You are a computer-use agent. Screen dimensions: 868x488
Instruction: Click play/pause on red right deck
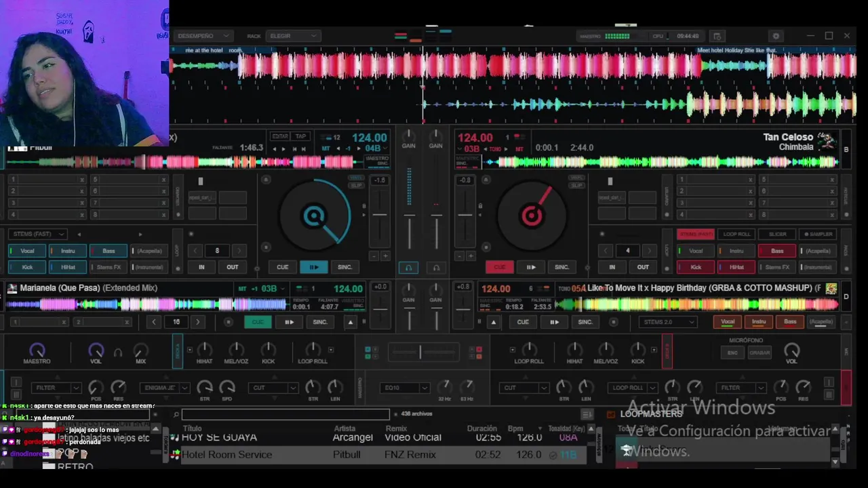pyautogui.click(x=531, y=267)
